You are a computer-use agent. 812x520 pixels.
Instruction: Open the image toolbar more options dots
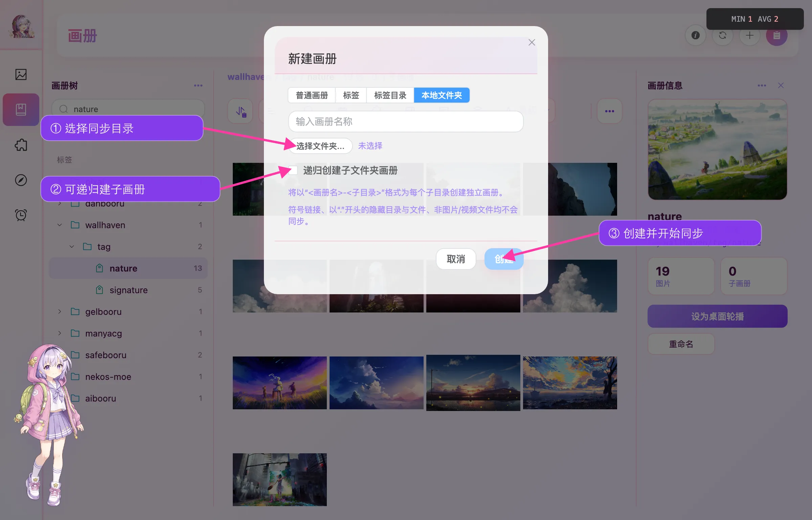click(x=610, y=111)
